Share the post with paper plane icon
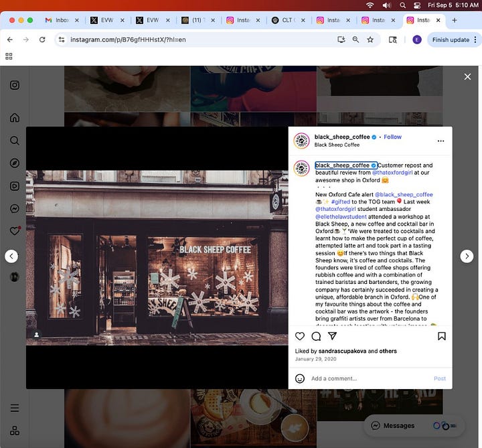482x448 pixels. (332, 335)
